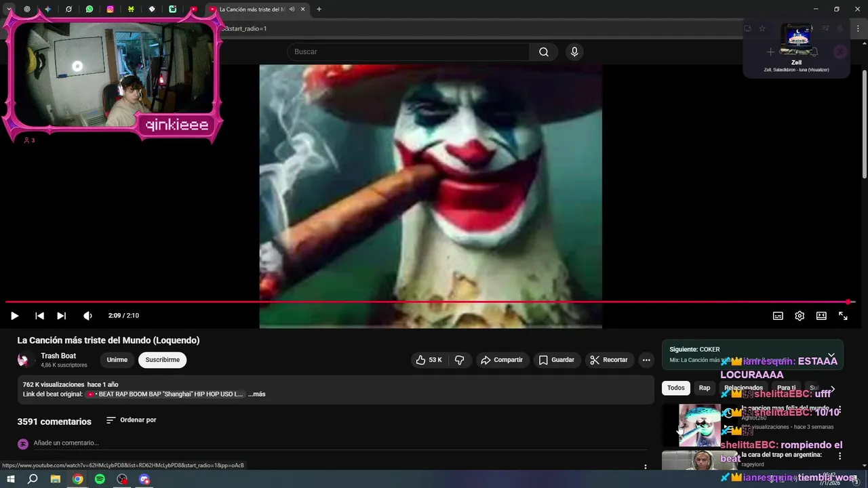
Task: Open Discord from taskbar
Action: click(x=144, y=479)
